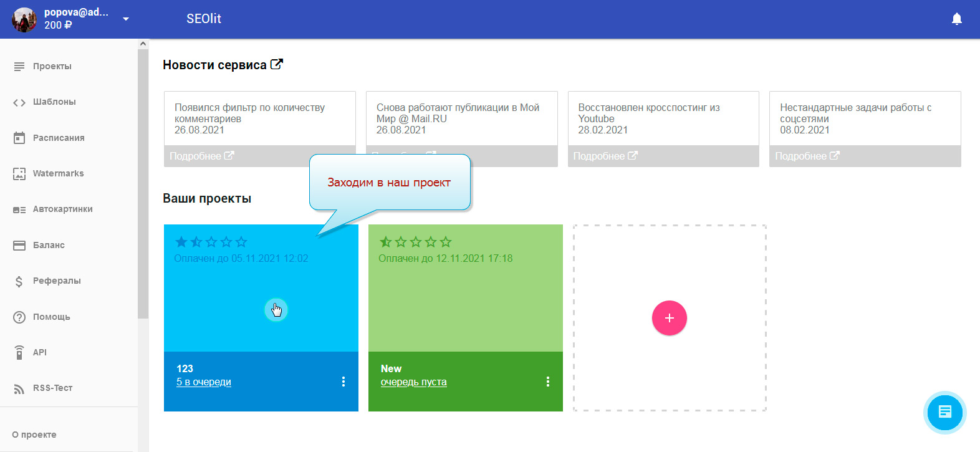Expand the account dropdown arrow
The image size is (980, 452).
126,19
